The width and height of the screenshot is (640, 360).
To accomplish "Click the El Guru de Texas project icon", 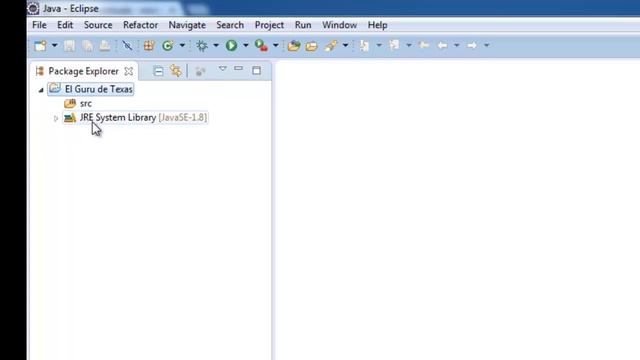I will 55,88.
